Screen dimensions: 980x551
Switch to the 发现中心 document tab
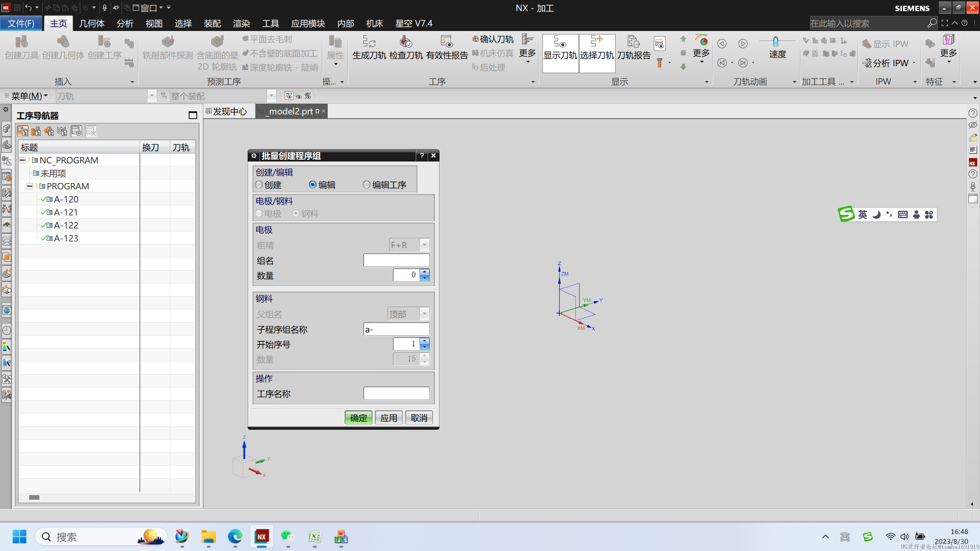coord(227,111)
